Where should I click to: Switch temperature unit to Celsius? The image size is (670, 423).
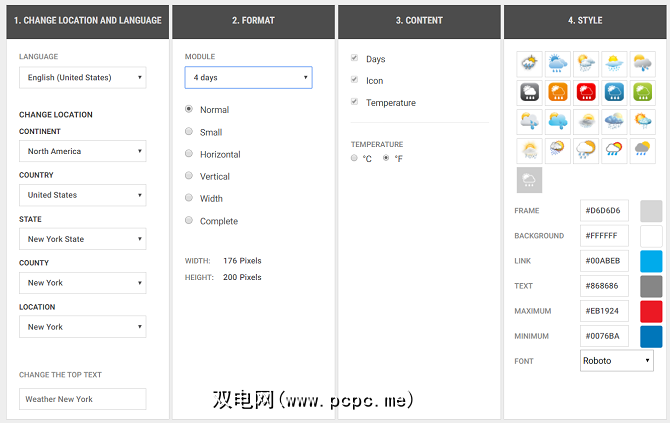(354, 158)
